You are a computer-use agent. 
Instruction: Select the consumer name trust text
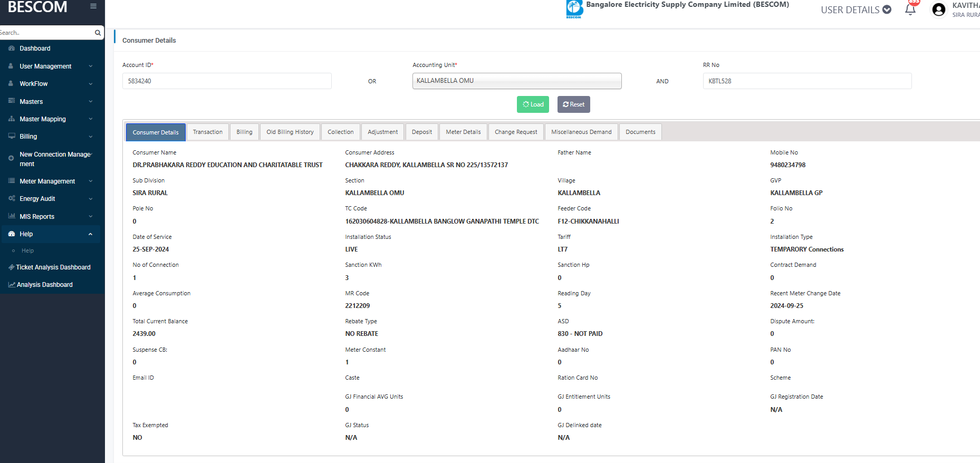227,165
